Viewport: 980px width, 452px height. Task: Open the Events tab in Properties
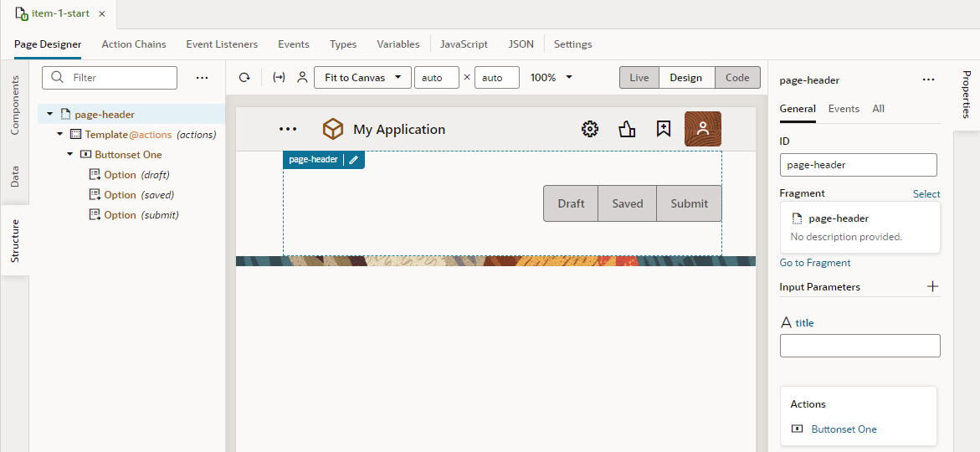tap(844, 109)
